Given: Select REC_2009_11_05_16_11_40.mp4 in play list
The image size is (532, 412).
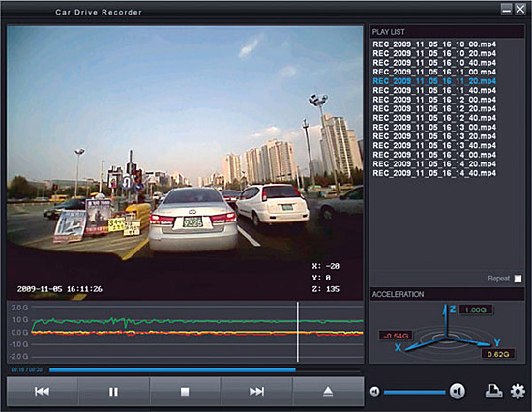Looking at the screenshot, I should click(x=434, y=90).
